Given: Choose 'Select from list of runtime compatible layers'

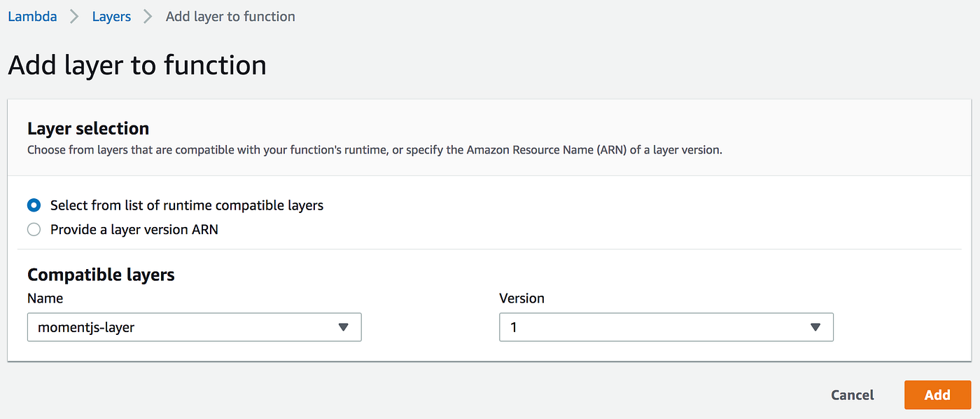Looking at the screenshot, I should (x=34, y=205).
